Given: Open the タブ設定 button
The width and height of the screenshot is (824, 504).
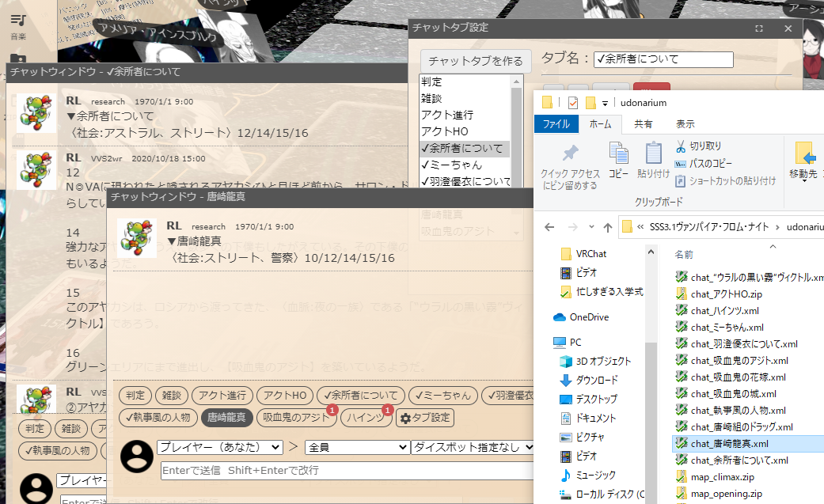Looking at the screenshot, I should coord(425,418).
